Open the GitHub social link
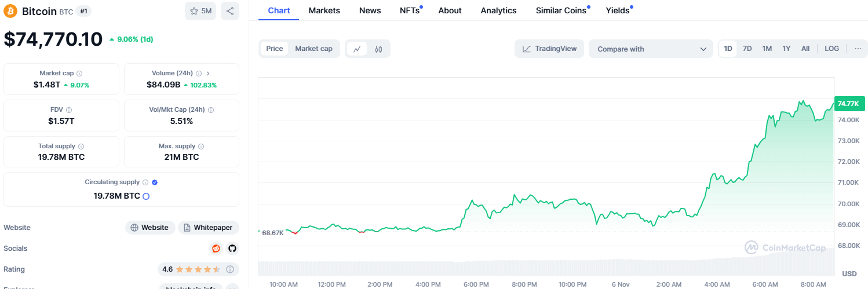868x289 pixels. coord(232,248)
